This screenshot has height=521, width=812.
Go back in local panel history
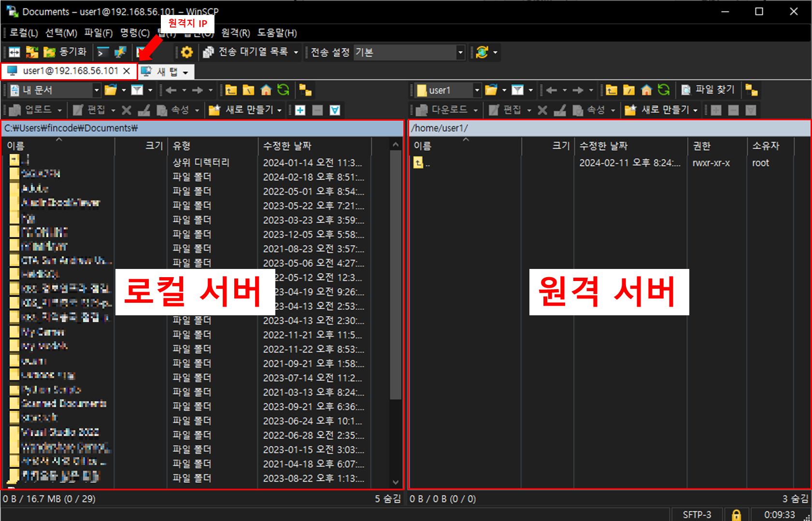[171, 90]
